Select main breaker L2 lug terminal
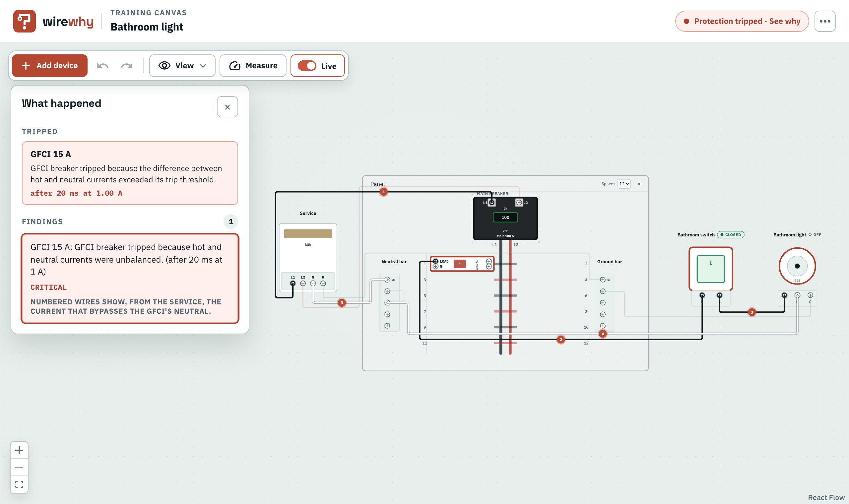The image size is (849, 504). (519, 202)
